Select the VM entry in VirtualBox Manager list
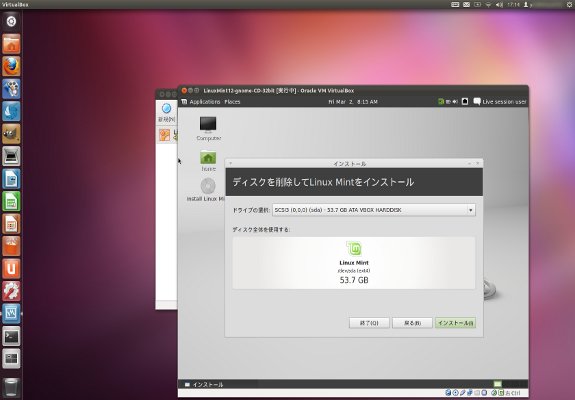This screenshot has width=575, height=400. (168, 135)
